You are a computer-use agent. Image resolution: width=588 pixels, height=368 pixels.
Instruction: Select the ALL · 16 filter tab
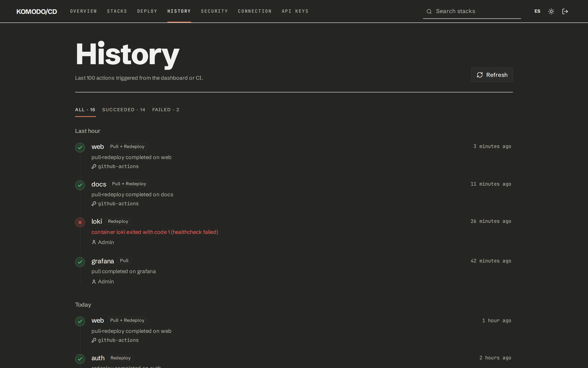coord(85,110)
